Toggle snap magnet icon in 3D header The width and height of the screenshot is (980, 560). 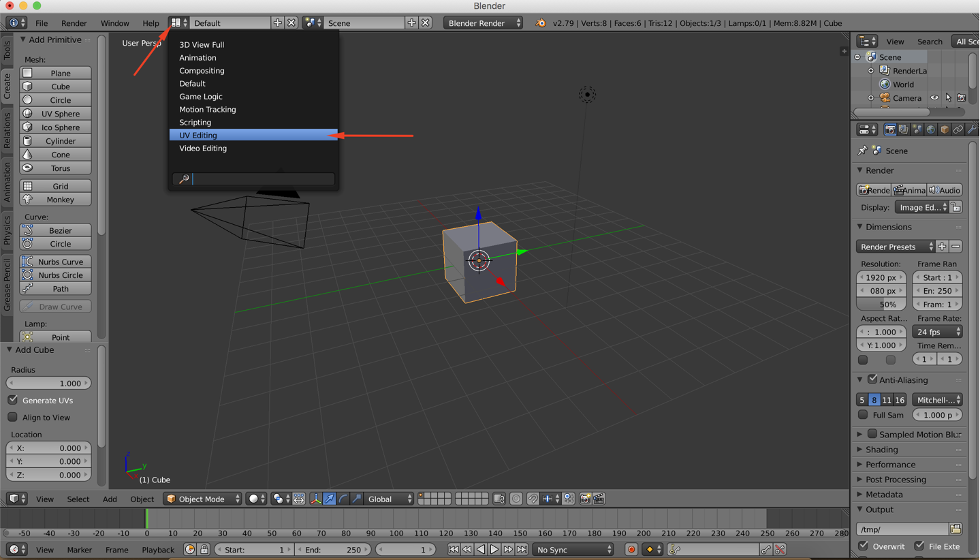pyautogui.click(x=533, y=499)
